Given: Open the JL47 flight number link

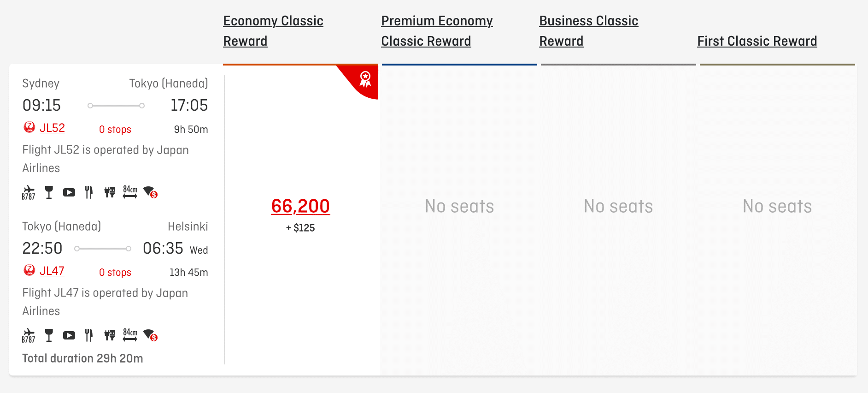Looking at the screenshot, I should tap(52, 271).
